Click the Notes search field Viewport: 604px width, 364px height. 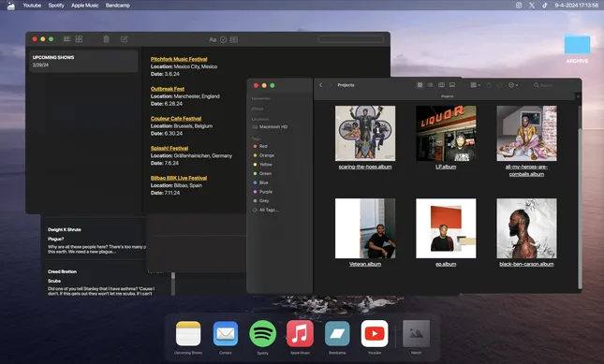pyautogui.click(x=350, y=39)
